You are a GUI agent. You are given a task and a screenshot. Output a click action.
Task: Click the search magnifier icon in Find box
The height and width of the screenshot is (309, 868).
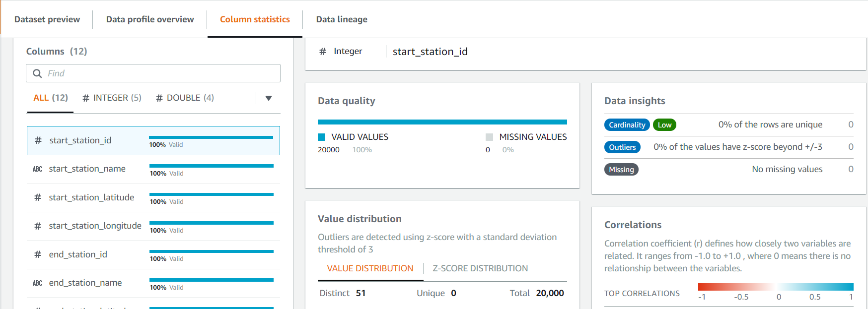(x=37, y=73)
